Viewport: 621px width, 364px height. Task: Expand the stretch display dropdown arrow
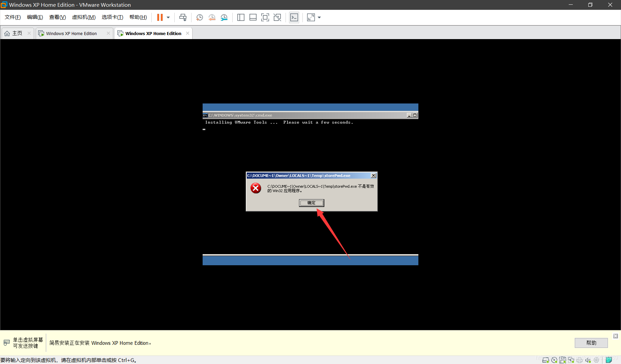319,18
